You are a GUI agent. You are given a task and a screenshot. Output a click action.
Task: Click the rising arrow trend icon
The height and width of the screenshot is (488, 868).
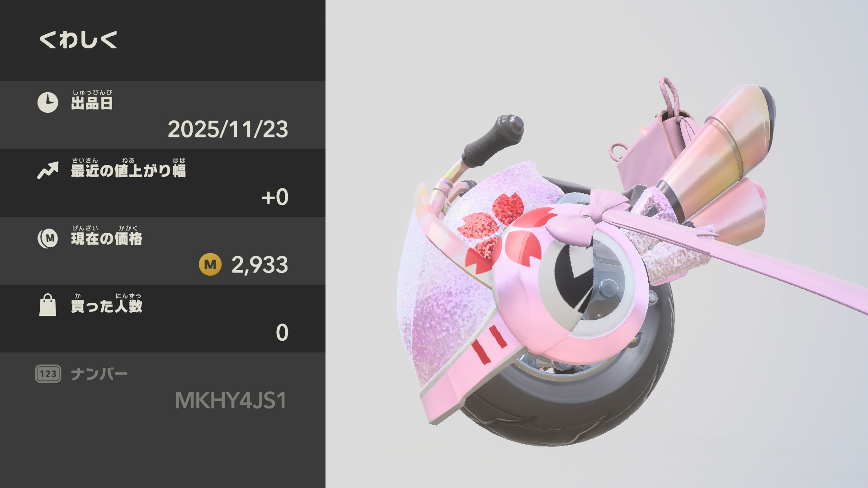(x=48, y=170)
